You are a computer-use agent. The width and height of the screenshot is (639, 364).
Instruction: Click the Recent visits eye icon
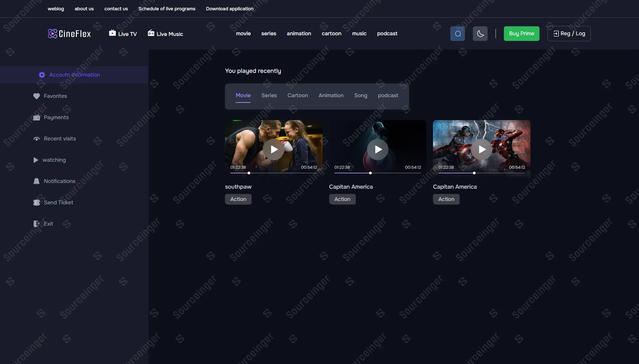[x=37, y=139]
